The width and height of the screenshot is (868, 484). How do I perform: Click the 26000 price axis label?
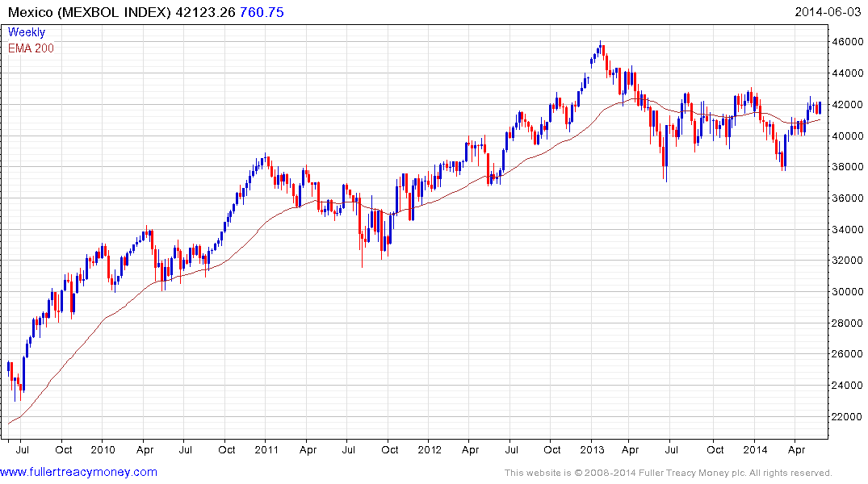pos(848,354)
